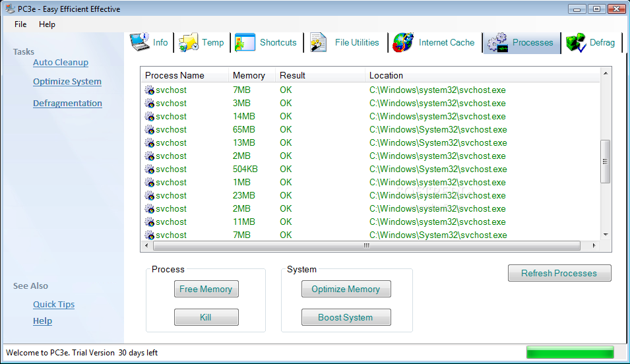The height and width of the screenshot is (364, 630).
Task: Sort by Memory column header
Action: [x=252, y=76]
